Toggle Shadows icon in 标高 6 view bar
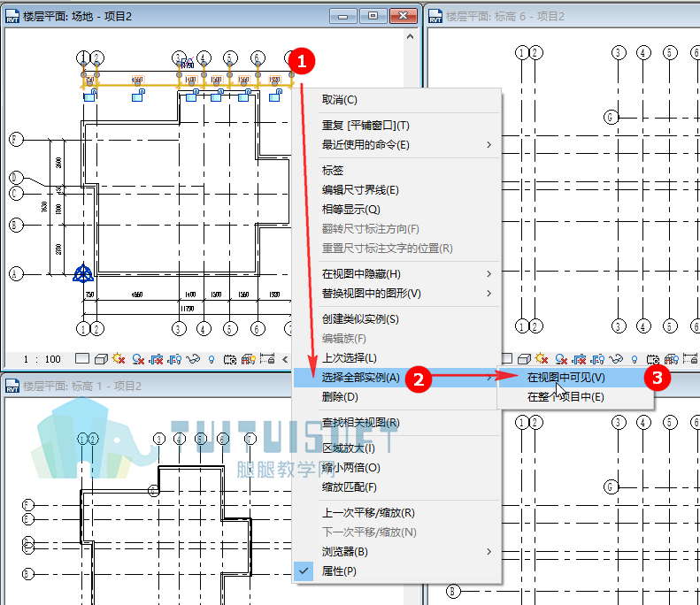The width and height of the screenshot is (700, 605). point(561,359)
